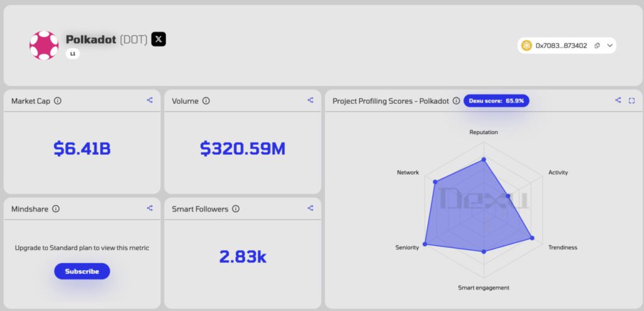This screenshot has height=311, width=644.
Task: Click the Polkadot project name heading
Action: 92,40
